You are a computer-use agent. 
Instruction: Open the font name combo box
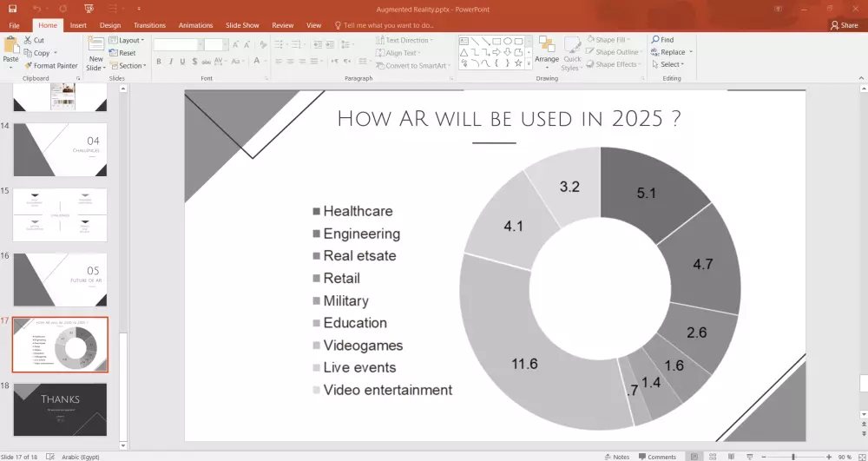coord(177,44)
